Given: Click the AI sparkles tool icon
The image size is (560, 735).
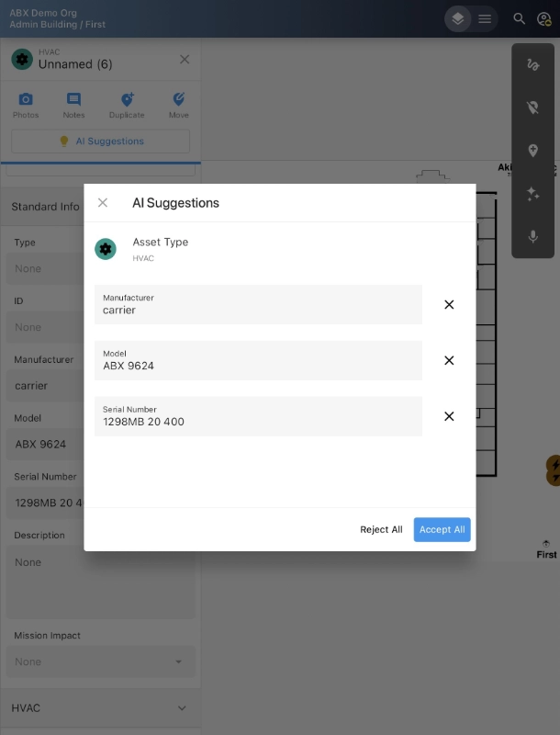Looking at the screenshot, I should tap(532, 193).
